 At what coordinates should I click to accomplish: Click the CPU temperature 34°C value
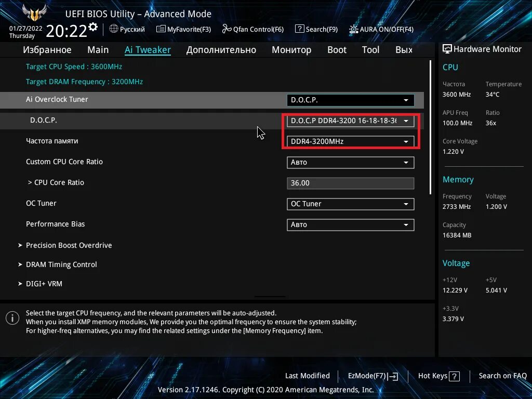click(x=493, y=95)
